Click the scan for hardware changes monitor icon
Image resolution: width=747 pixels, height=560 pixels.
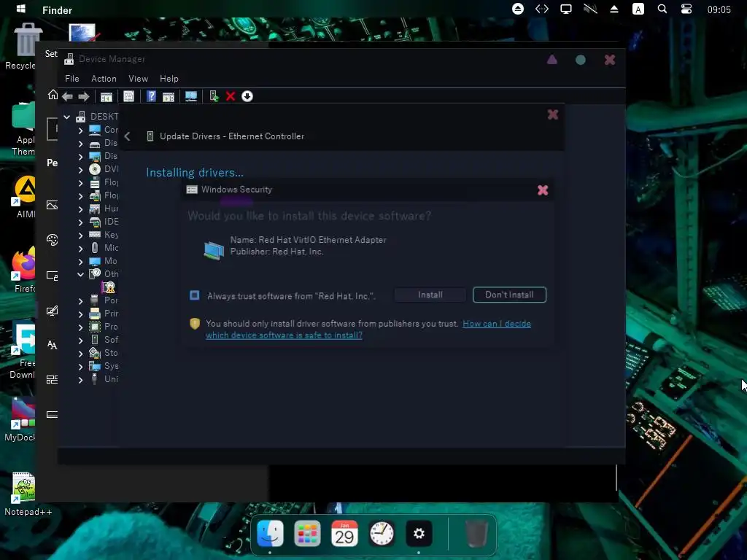click(x=191, y=96)
